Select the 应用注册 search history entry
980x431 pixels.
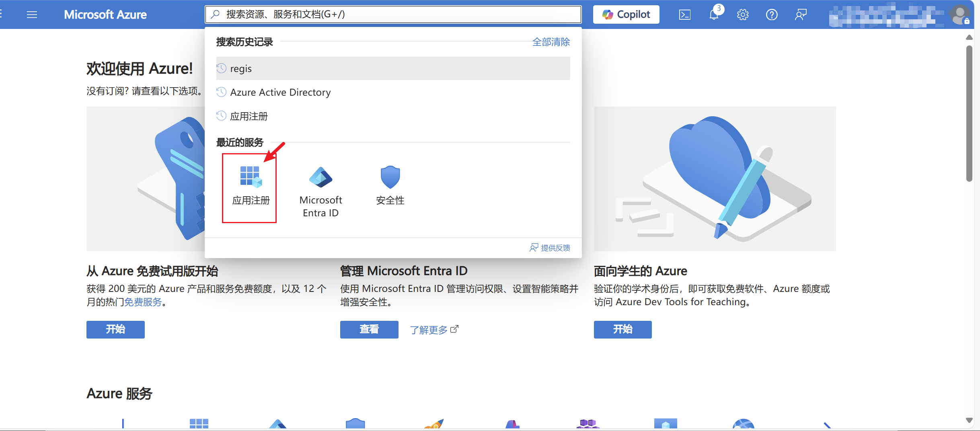click(249, 117)
